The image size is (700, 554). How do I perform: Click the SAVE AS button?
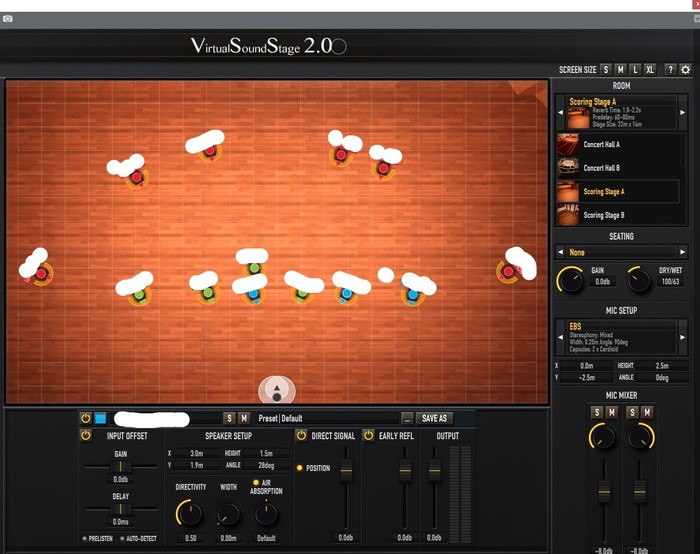(434, 418)
